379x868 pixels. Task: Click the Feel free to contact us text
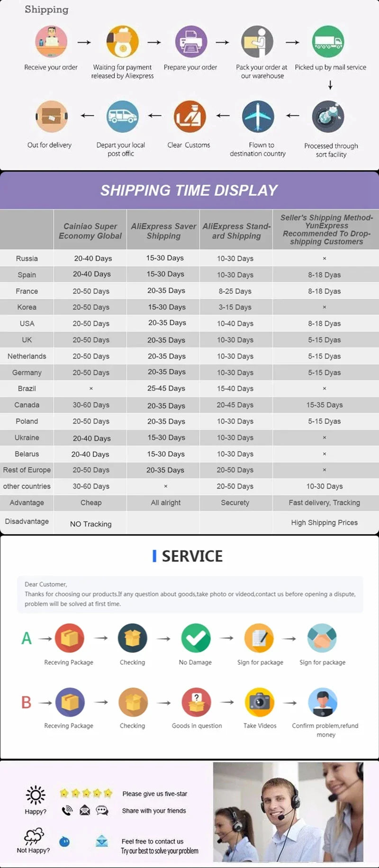click(x=152, y=841)
